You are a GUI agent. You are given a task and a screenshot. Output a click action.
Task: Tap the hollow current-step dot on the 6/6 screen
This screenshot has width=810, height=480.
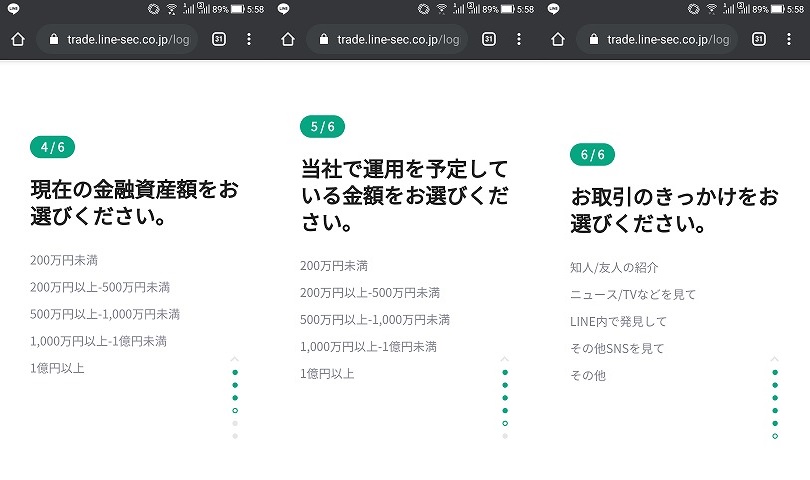tap(775, 436)
